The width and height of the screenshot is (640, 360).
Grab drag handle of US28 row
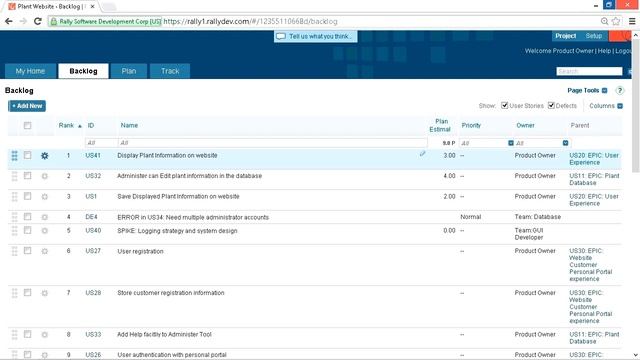click(x=14, y=293)
